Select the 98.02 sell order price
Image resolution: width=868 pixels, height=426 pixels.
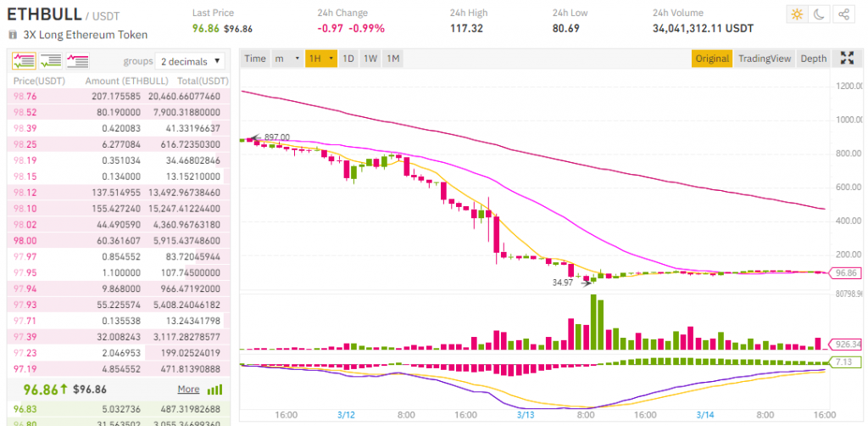(x=24, y=225)
